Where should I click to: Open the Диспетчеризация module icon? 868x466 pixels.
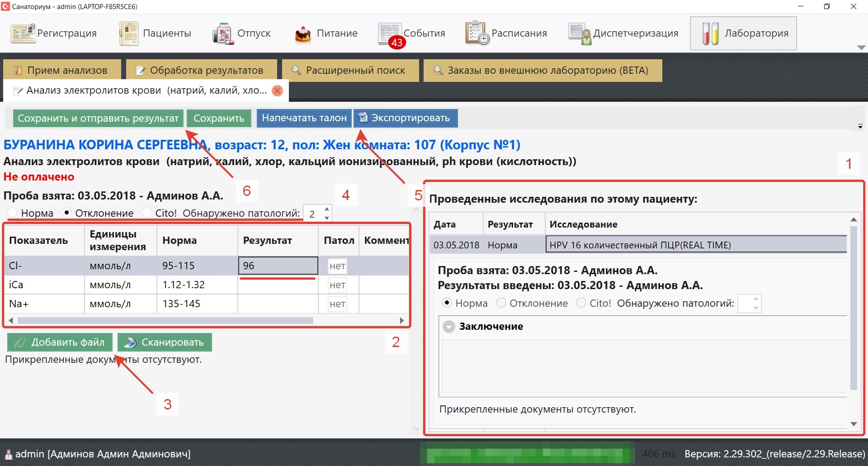pyautogui.click(x=580, y=34)
